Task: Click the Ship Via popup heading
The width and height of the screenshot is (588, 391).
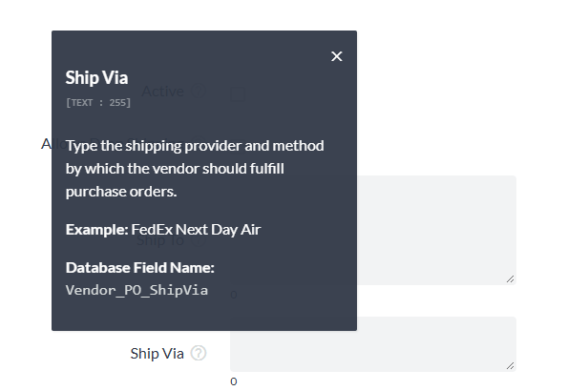Action: pos(96,77)
